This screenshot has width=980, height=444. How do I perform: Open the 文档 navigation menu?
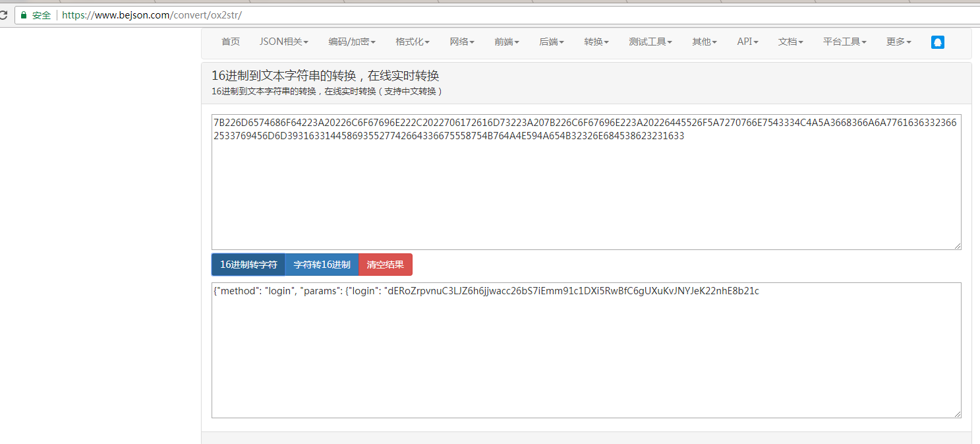tap(791, 42)
